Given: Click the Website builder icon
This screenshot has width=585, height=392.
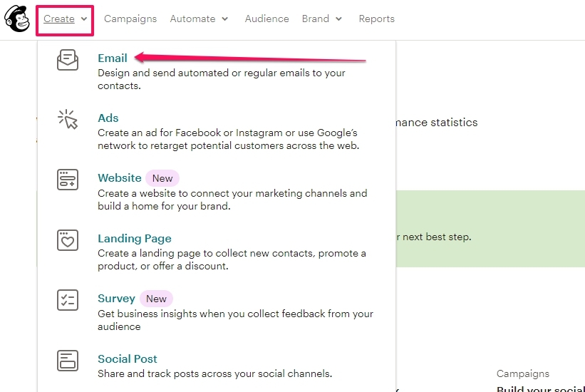Looking at the screenshot, I should click(x=68, y=180).
